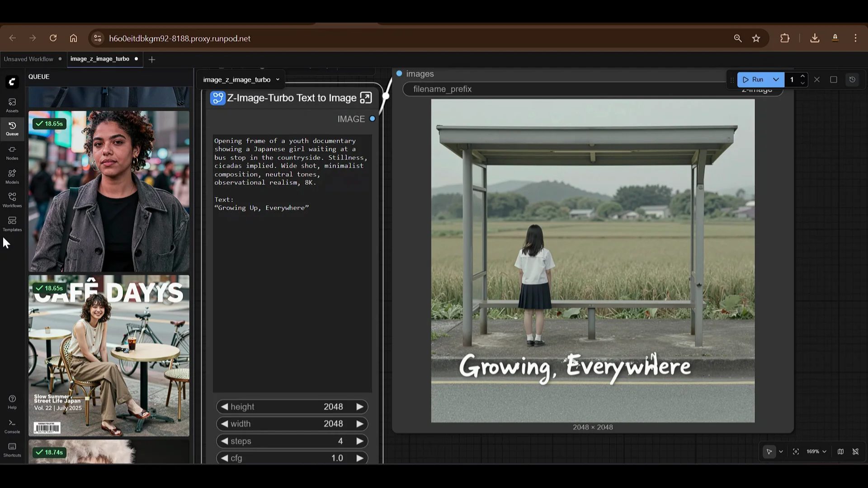Viewport: 868px width, 488px height.
Task: Toggle node link visibility in bottom toolbar
Action: click(855, 451)
